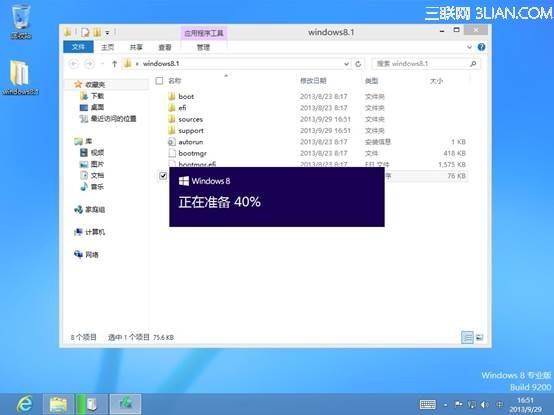
Task: Click the New folder quick access icon
Action: pos(97,32)
